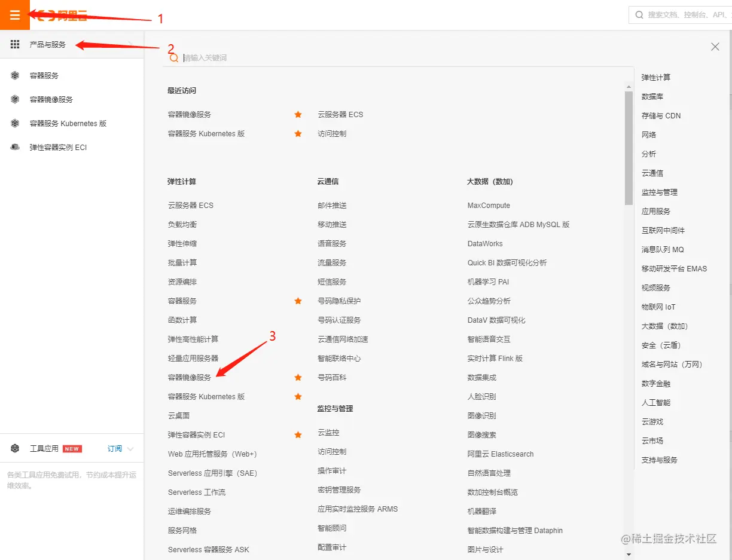
Task: Open 智能数据构建与管理 Dataphin
Action: pos(515,530)
